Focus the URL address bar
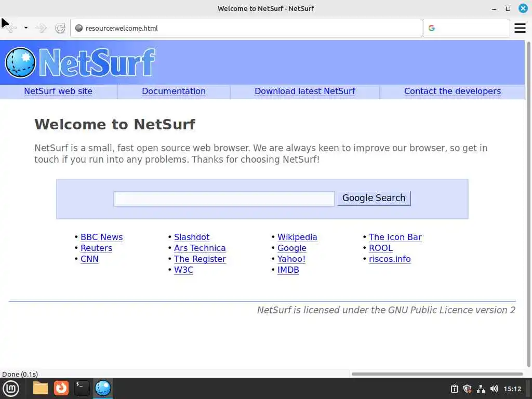This screenshot has width=532, height=399. tap(246, 28)
